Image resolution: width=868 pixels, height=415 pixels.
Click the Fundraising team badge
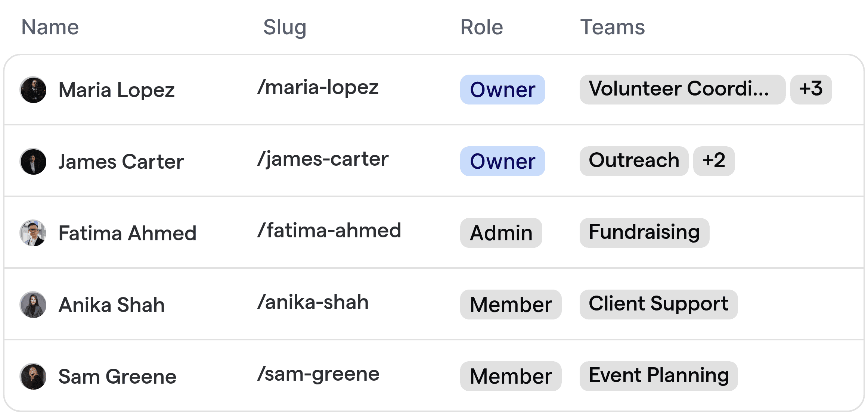644,233
